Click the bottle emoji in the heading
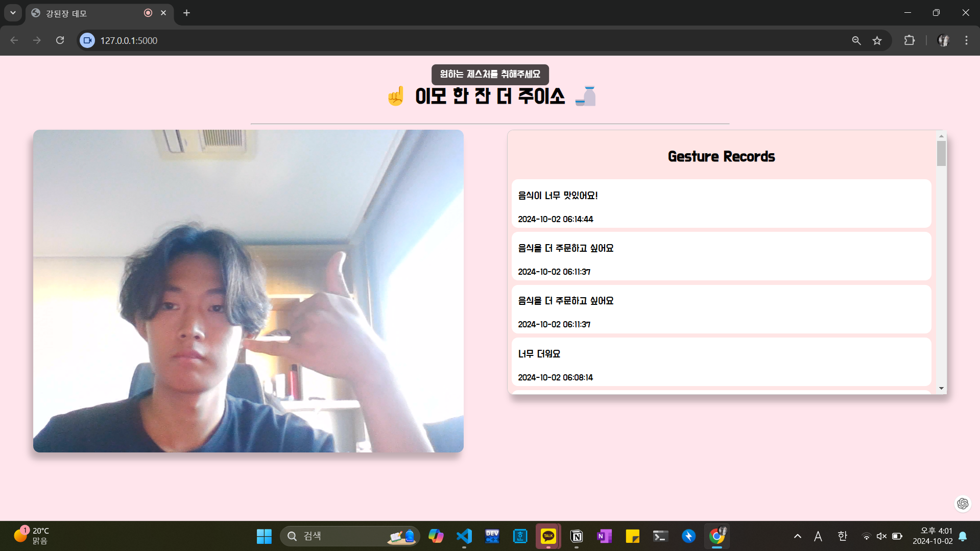Image resolution: width=980 pixels, height=551 pixels. click(585, 96)
